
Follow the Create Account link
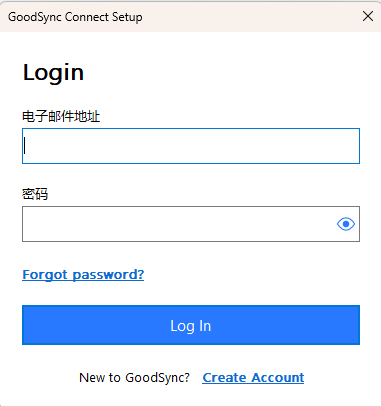[x=253, y=378]
